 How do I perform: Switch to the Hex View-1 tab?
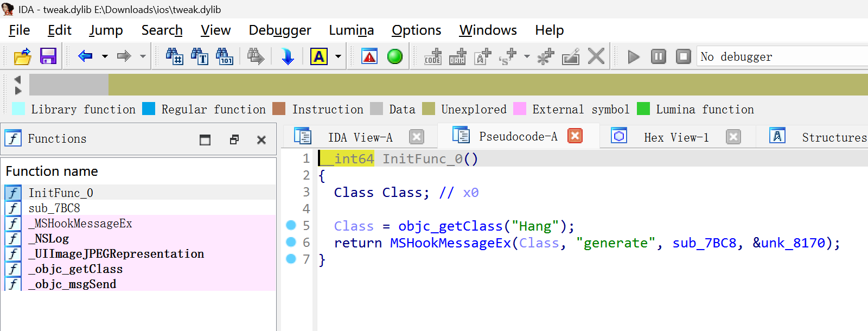pyautogui.click(x=676, y=137)
